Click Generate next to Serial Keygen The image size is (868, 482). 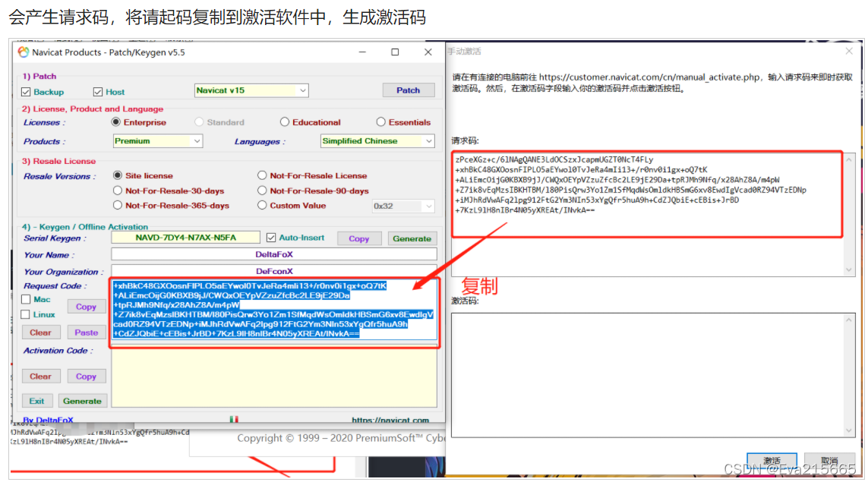pos(412,238)
